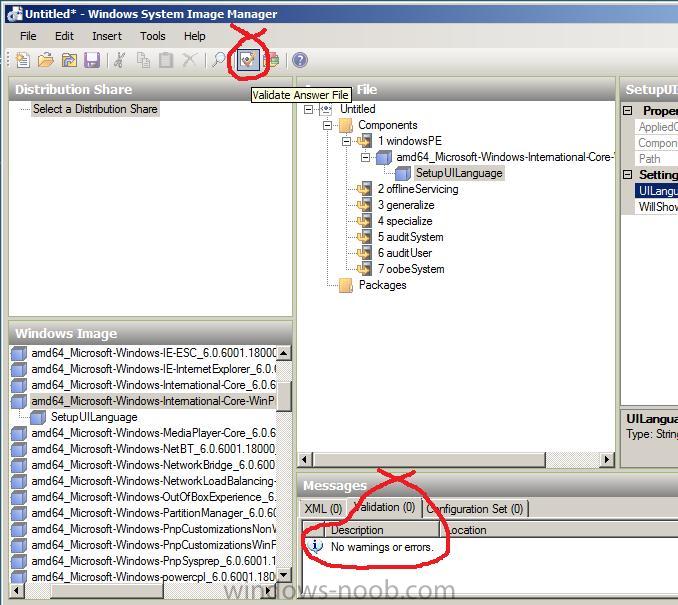Viewport: 678px width, 605px height.
Task: Click the Open Answer File folder icon
Action: click(45, 60)
